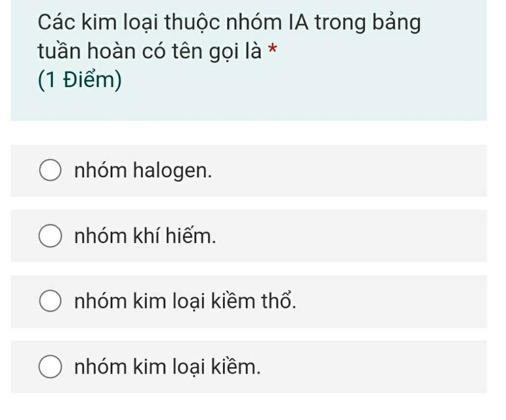This screenshot has height=420, width=506.
Task: Click the 'nhóm kim loại kiềm.' label
Action: [167, 367]
